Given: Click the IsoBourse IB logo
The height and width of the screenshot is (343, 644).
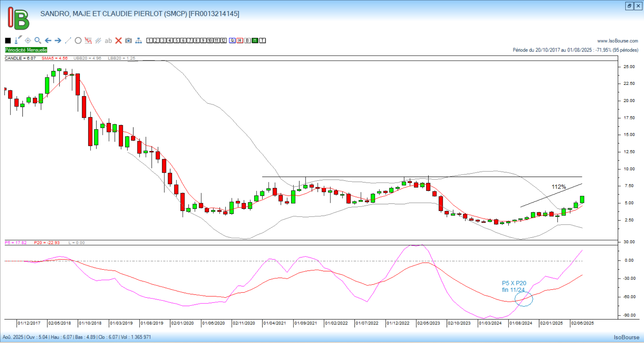Looking at the screenshot, I should tap(18, 18).
